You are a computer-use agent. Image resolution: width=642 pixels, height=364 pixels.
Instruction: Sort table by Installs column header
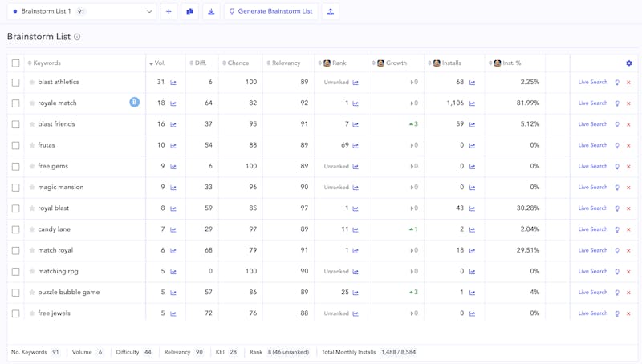click(450, 63)
